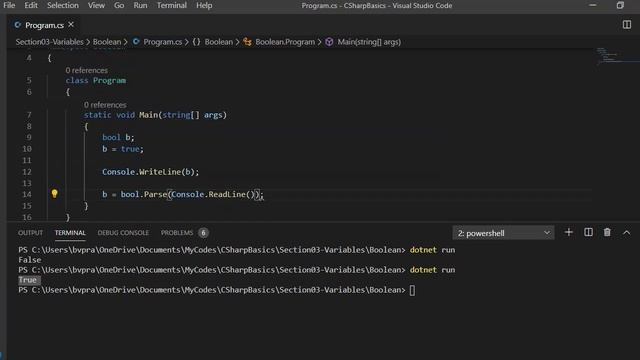Open the '2: powershell' terminal dropdown
The height and width of the screenshot is (360, 640).
pos(503,233)
